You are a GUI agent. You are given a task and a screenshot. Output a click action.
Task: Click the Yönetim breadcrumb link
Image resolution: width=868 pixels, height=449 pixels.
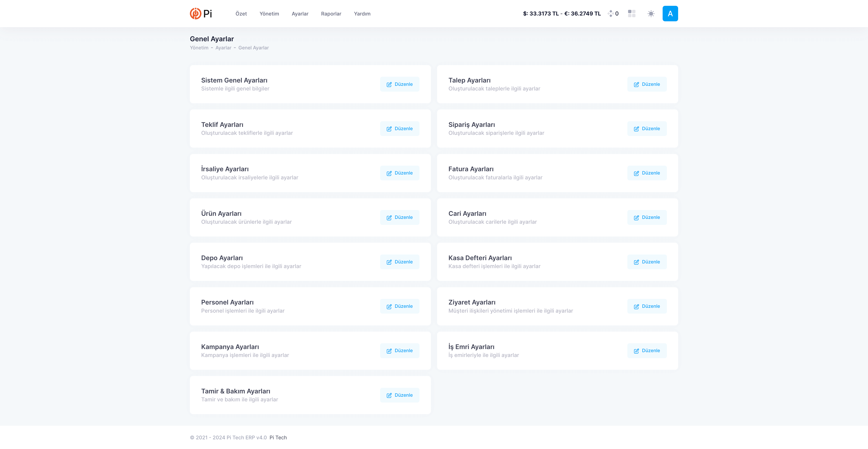tap(199, 48)
